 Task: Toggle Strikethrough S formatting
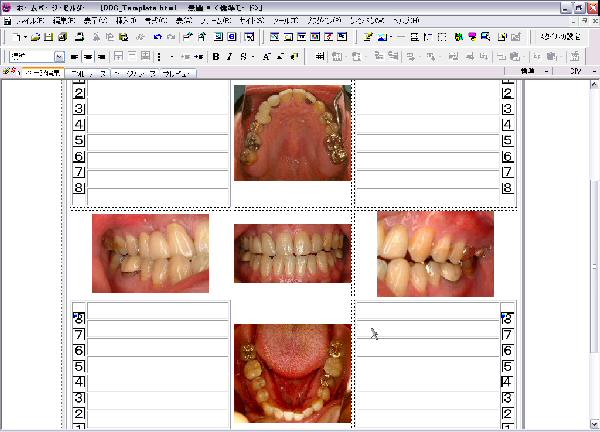point(243,57)
